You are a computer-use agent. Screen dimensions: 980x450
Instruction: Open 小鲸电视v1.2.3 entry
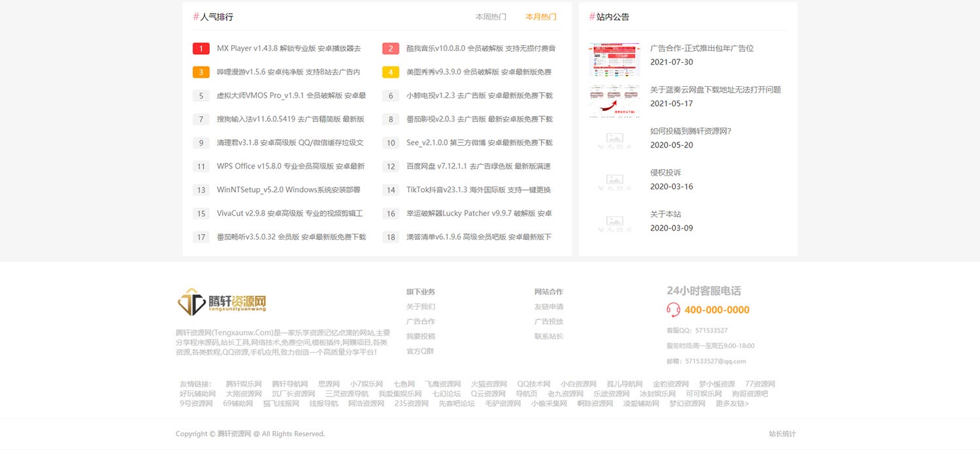(x=480, y=95)
